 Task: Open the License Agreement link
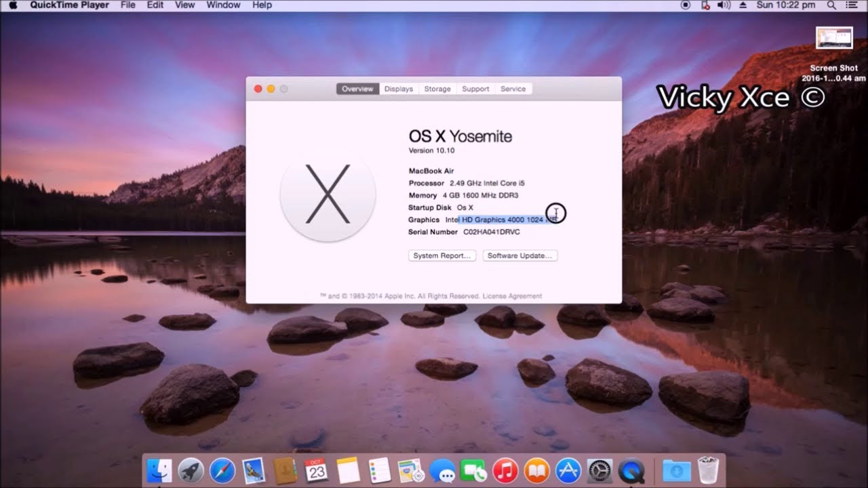pyautogui.click(x=513, y=296)
